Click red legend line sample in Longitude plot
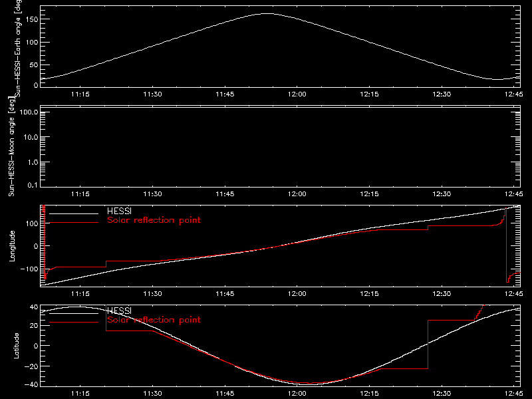532x399 pixels. pyautogui.click(x=74, y=223)
